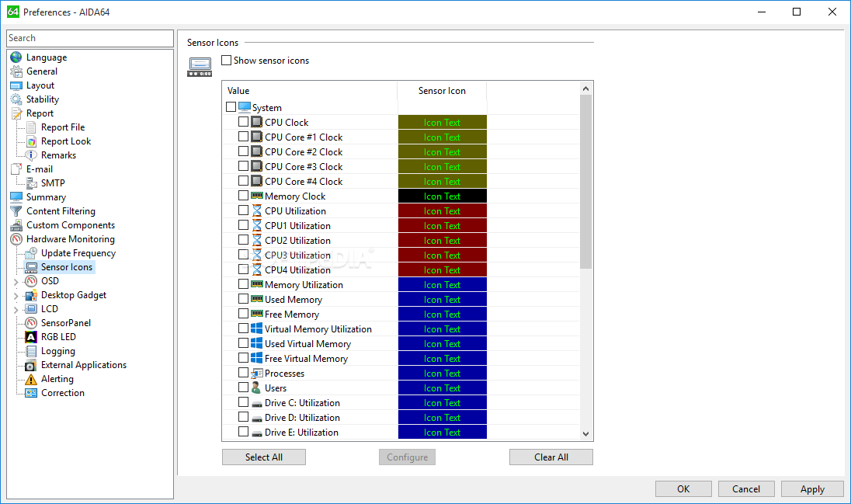Click the Value column header
The height and width of the screenshot is (504, 851).
[310, 91]
